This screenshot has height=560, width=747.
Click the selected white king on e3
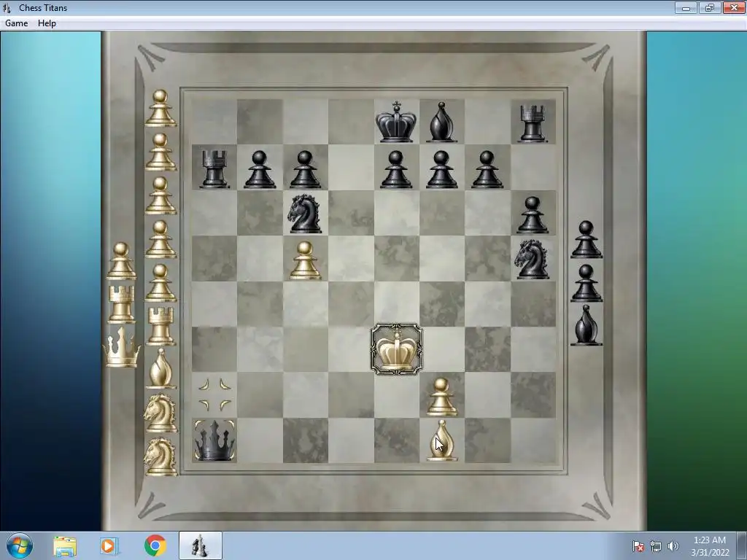396,349
